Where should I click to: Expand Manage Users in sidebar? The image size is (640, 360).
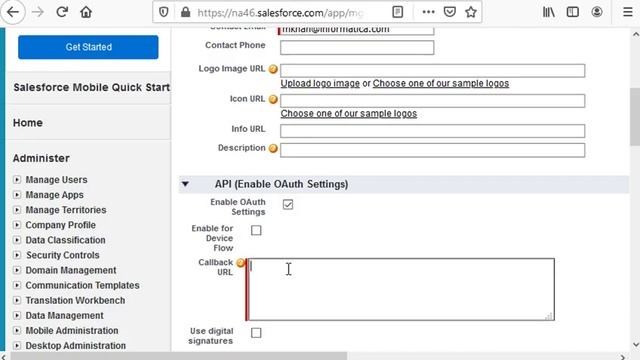[17, 180]
